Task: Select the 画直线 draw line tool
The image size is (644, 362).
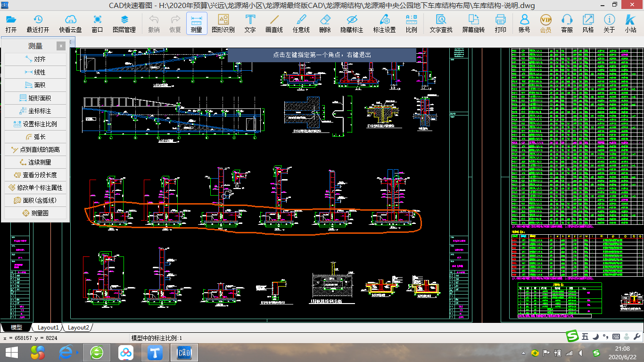Action: (274, 24)
